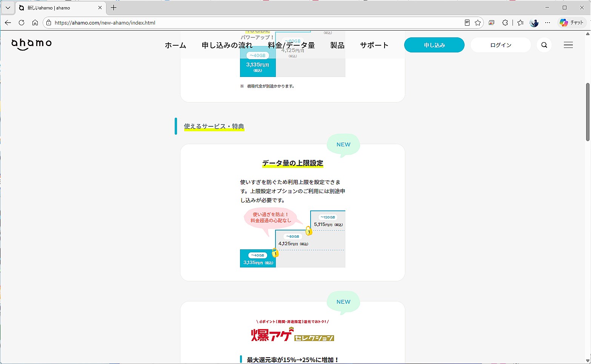Click the ahamo logo
591x364 pixels.
click(32, 44)
